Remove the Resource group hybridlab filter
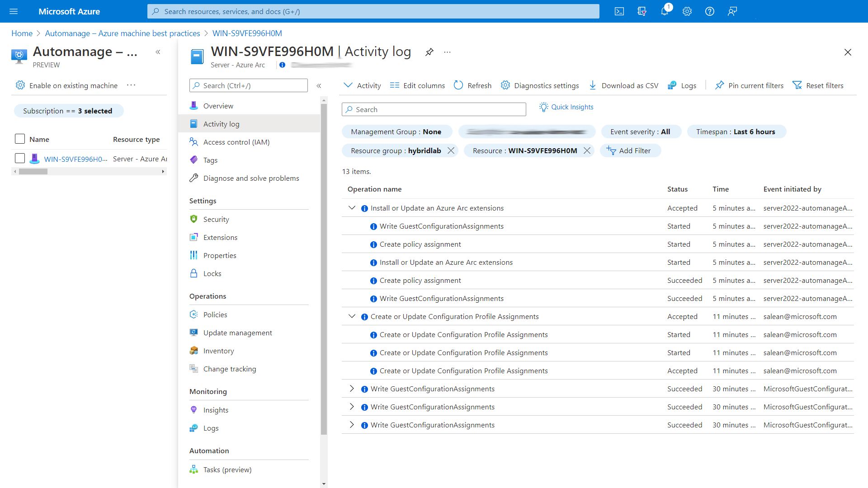 pos(451,150)
